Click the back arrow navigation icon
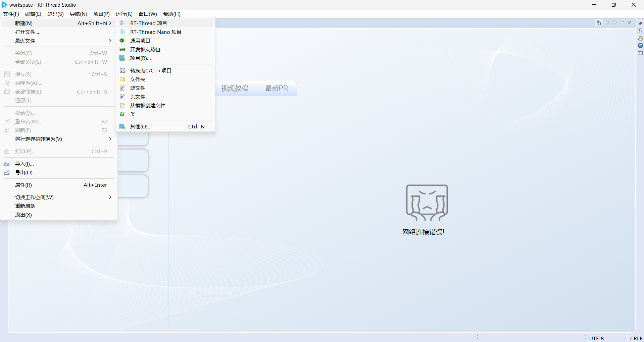The image size is (644, 342). coord(606,22)
